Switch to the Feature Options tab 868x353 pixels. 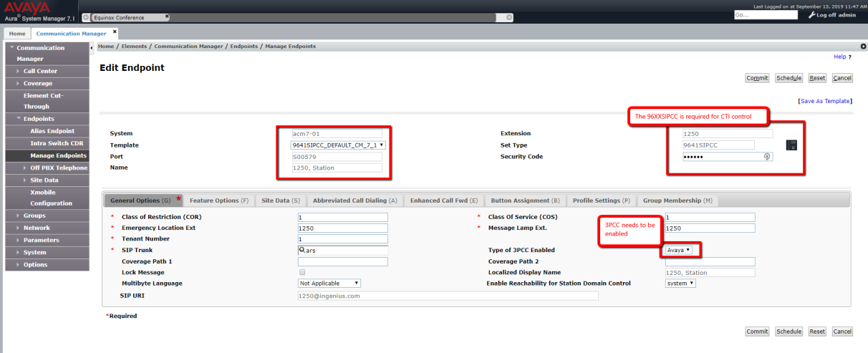(x=218, y=200)
